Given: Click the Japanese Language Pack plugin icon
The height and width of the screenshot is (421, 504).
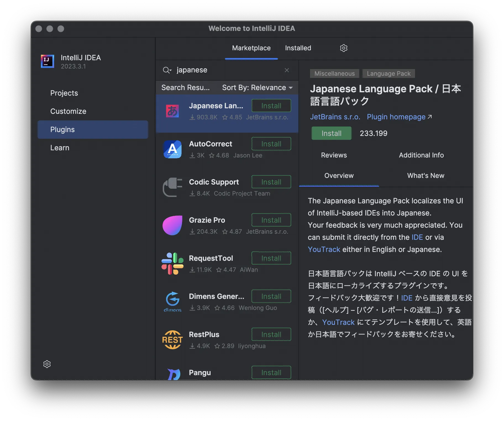Looking at the screenshot, I should tap(172, 111).
